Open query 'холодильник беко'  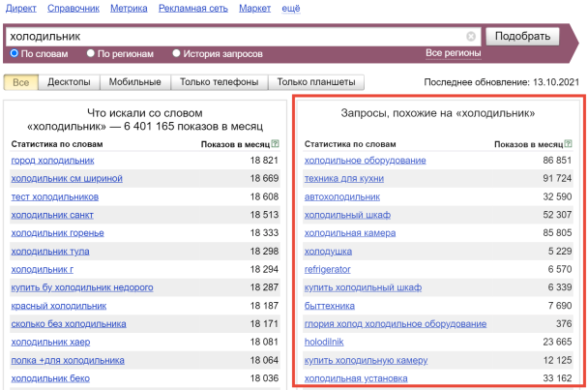[x=50, y=378]
